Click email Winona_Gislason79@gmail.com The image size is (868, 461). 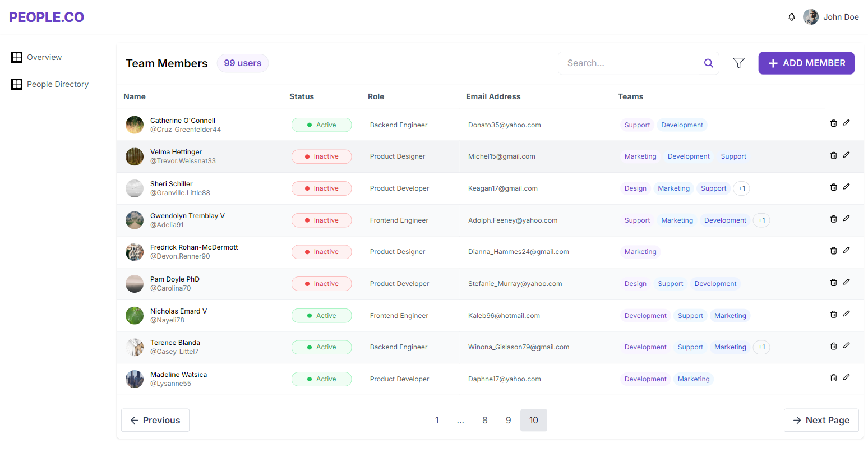(x=519, y=347)
